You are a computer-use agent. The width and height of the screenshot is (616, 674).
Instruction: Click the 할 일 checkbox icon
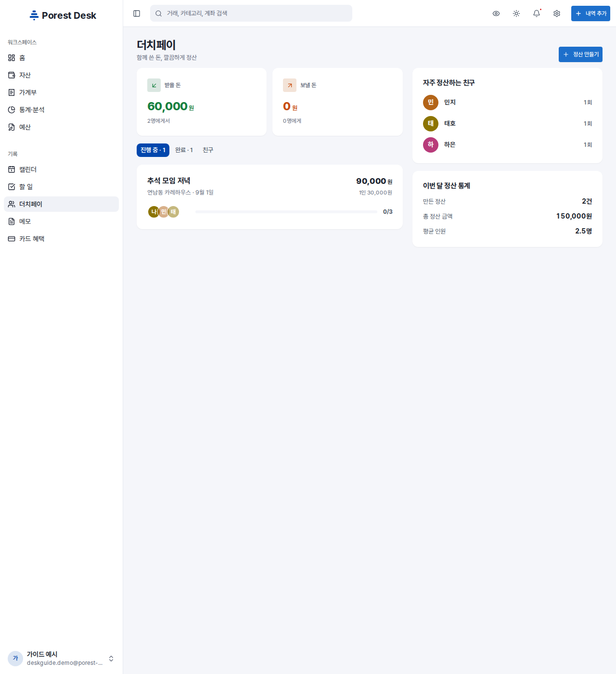(x=12, y=187)
